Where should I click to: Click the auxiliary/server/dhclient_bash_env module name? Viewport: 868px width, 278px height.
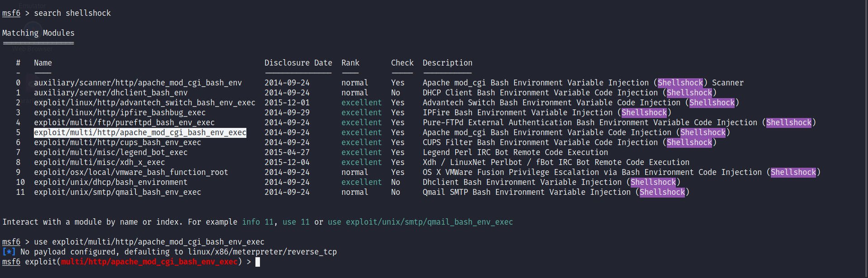[x=110, y=93]
